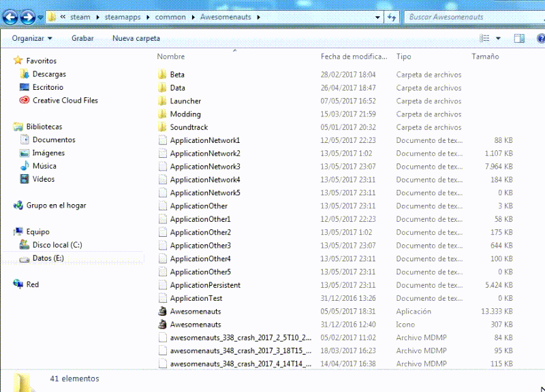
Task: Open the view options dropdown arrow
Action: pyautogui.click(x=498, y=38)
